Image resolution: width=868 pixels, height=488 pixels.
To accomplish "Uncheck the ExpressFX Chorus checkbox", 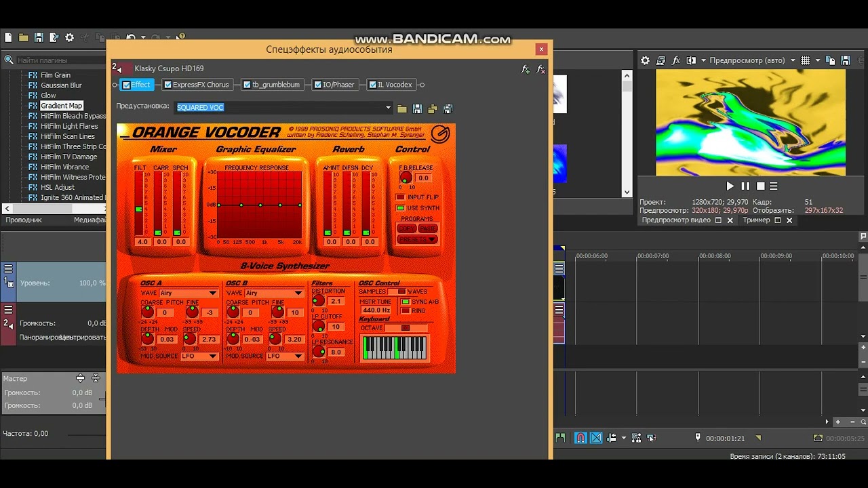I will coord(167,85).
